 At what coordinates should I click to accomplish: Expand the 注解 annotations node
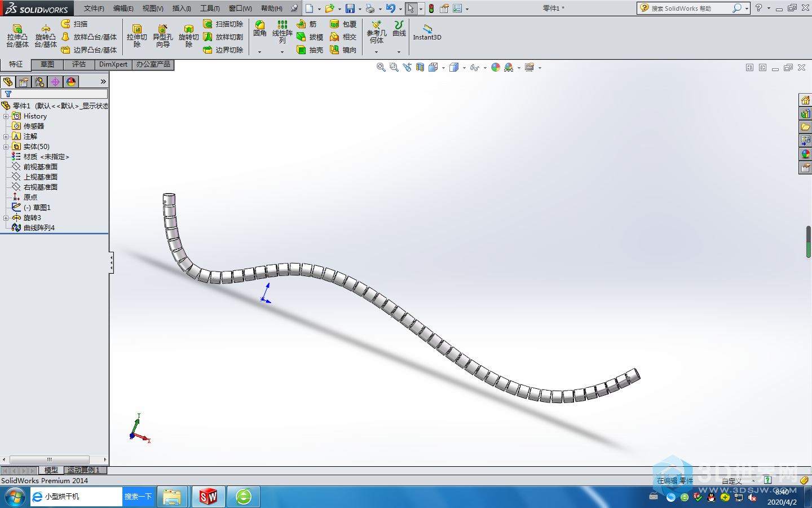click(6, 137)
